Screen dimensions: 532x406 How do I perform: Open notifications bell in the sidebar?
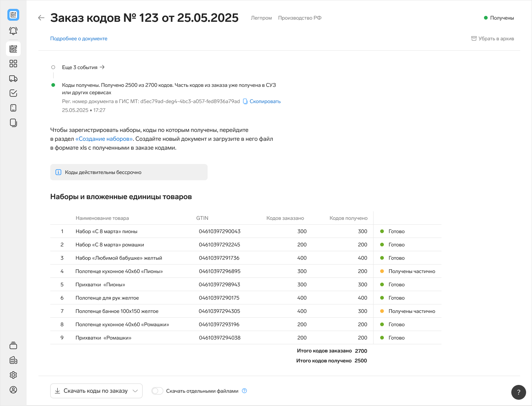click(13, 31)
